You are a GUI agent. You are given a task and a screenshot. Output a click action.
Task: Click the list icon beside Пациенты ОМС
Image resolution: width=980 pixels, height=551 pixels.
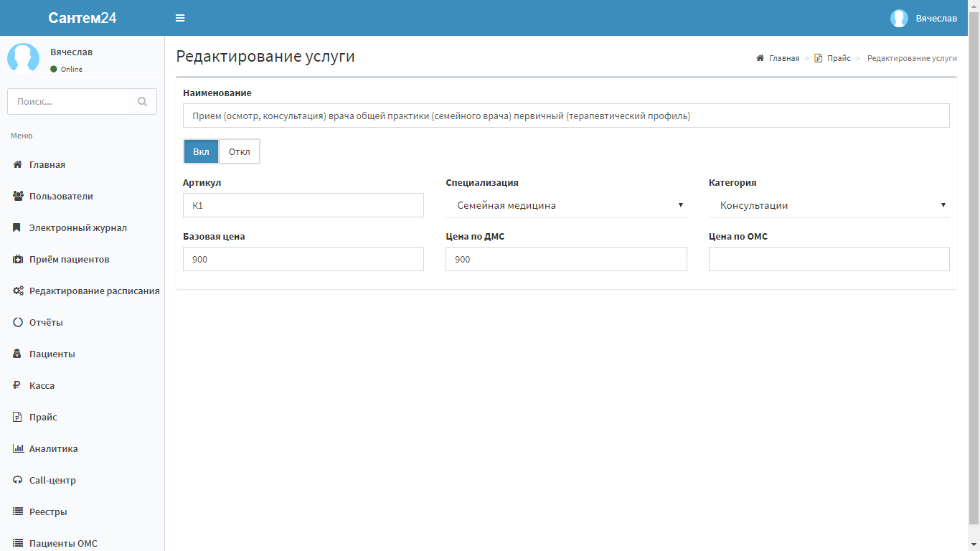point(18,543)
